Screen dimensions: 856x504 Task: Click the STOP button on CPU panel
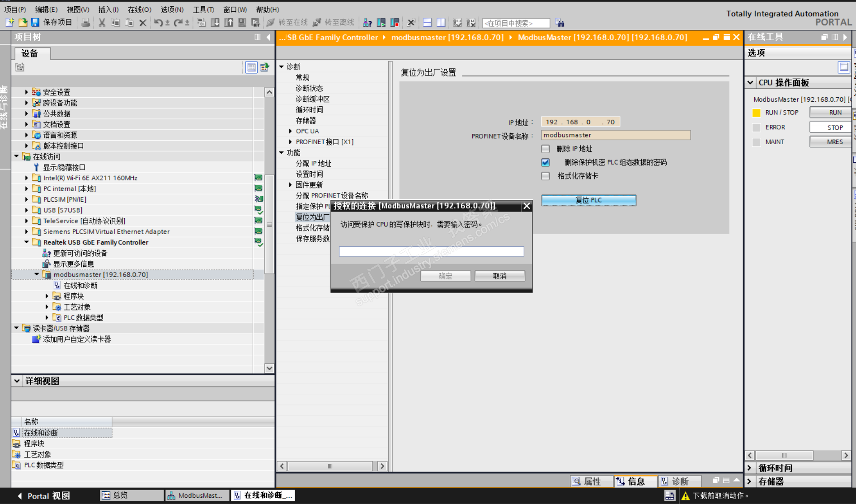[832, 127]
